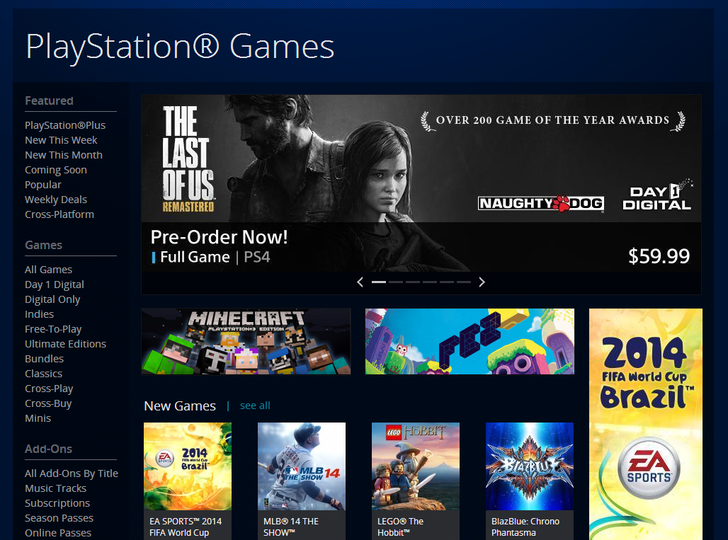Click 'see all' next to New Games
This screenshot has height=540, width=728.
pyautogui.click(x=255, y=405)
